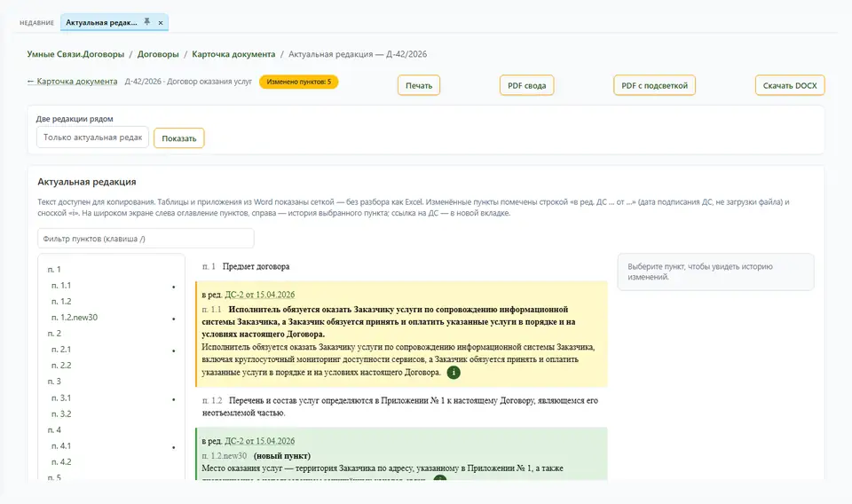Select п. 1.2 in outline
This screenshot has height=504, width=852.
[61, 302]
